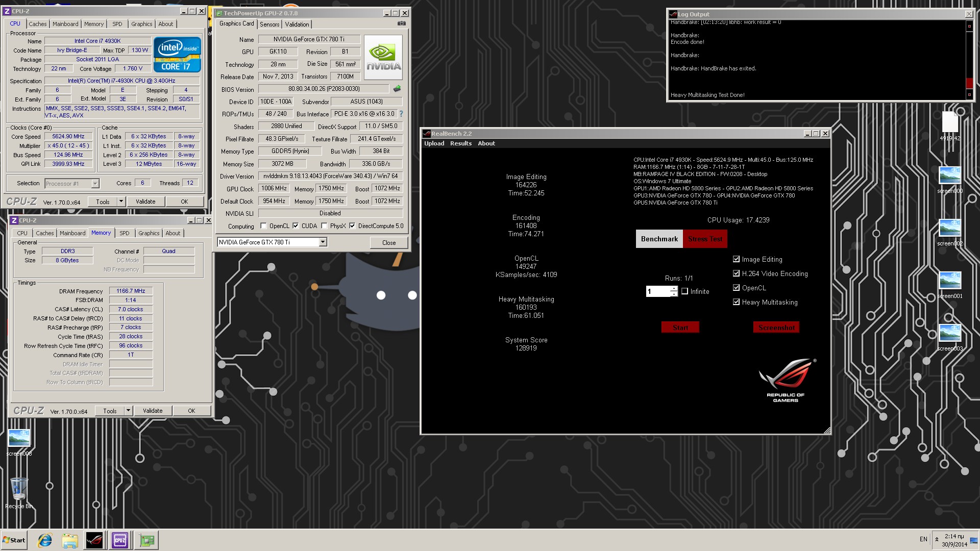Click the Republic of Gamers logo
Screen dimensions: 980x551
click(x=786, y=380)
